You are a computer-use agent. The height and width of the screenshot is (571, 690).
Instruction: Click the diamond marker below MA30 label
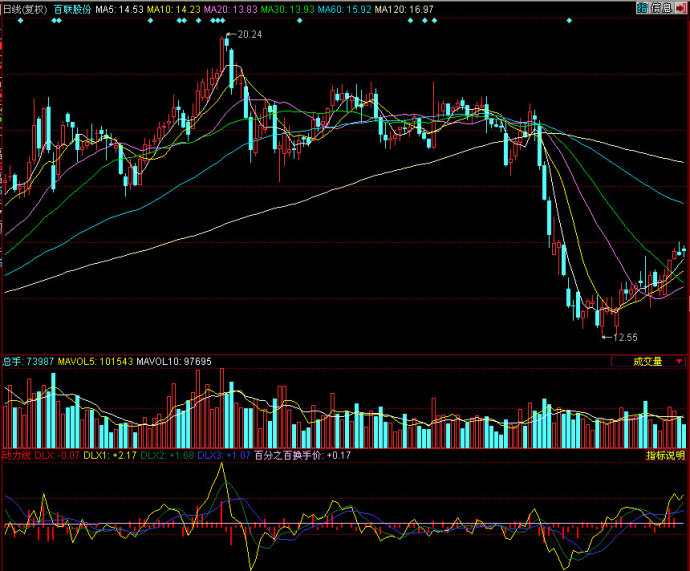click(300, 20)
